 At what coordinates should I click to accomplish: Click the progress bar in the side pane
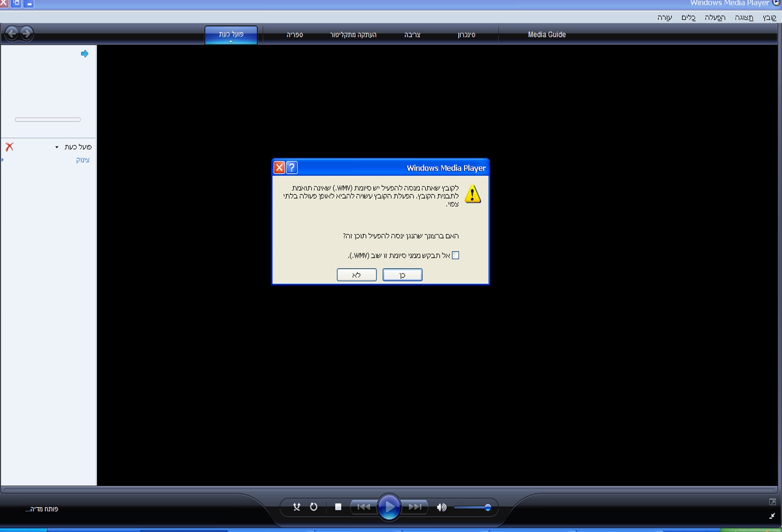pyautogui.click(x=48, y=119)
